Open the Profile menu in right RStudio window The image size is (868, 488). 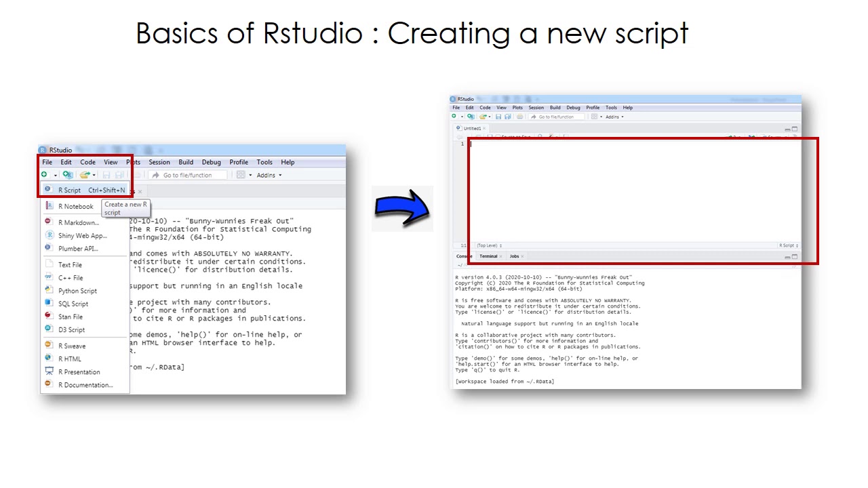(593, 107)
